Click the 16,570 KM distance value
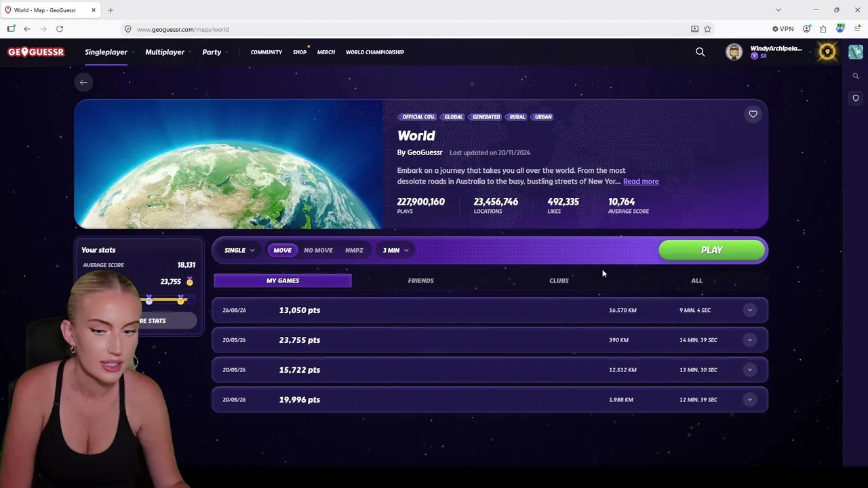Screen dimensions: 868x488 point(623,310)
